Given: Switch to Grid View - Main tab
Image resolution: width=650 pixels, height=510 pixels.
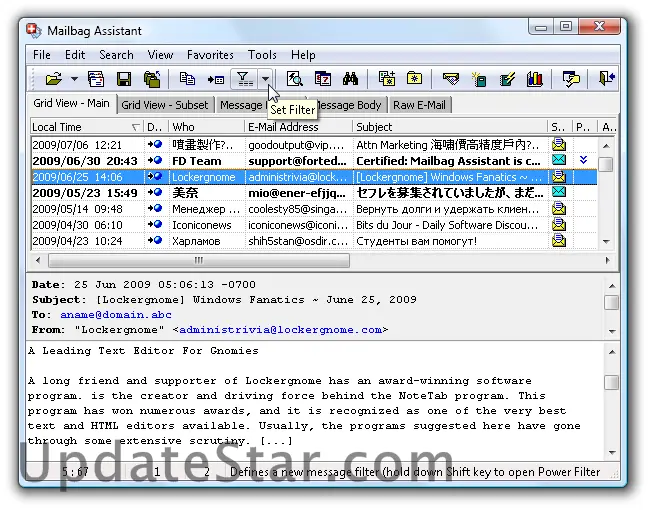Looking at the screenshot, I should pyautogui.click(x=71, y=103).
